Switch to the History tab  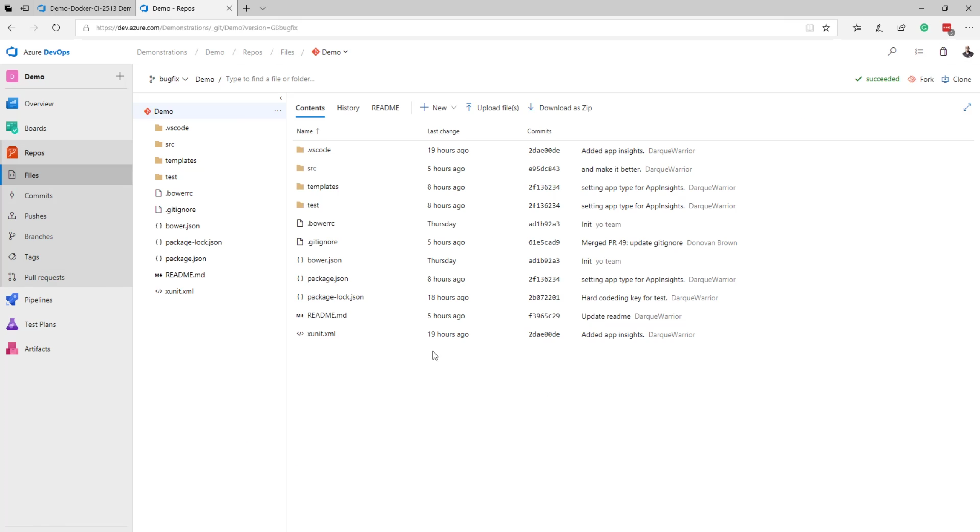pos(348,108)
